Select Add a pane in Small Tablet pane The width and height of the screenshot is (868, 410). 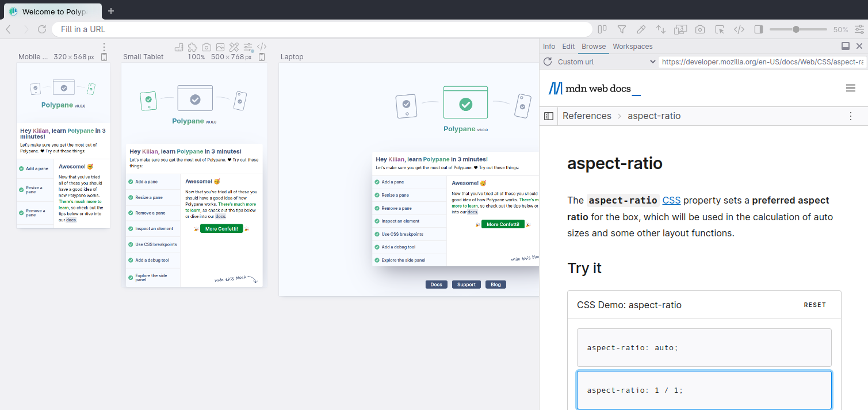tap(153, 182)
